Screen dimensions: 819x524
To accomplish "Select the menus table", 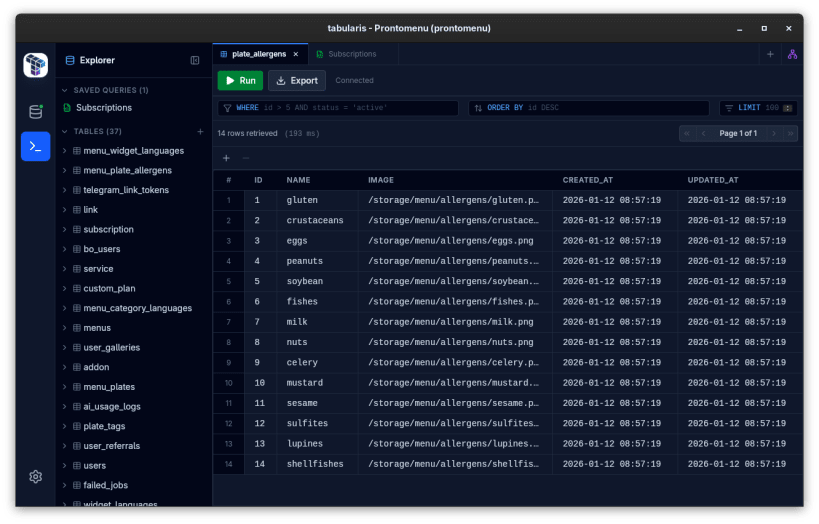I will click(97, 328).
